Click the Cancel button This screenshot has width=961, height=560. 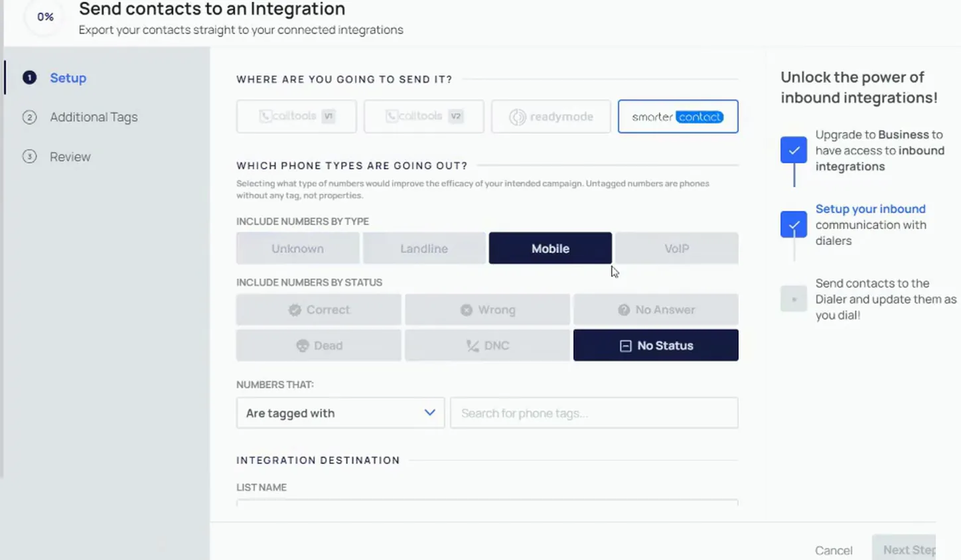pos(834,550)
